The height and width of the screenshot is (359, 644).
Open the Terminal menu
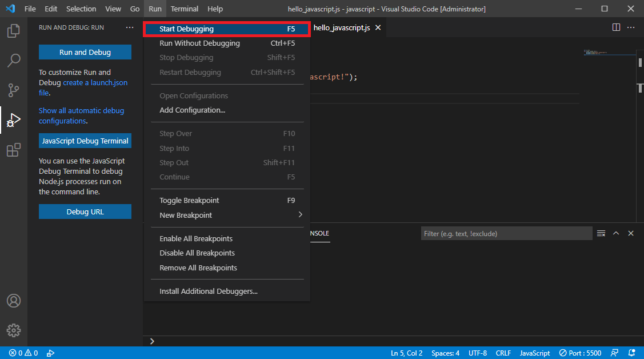point(185,9)
